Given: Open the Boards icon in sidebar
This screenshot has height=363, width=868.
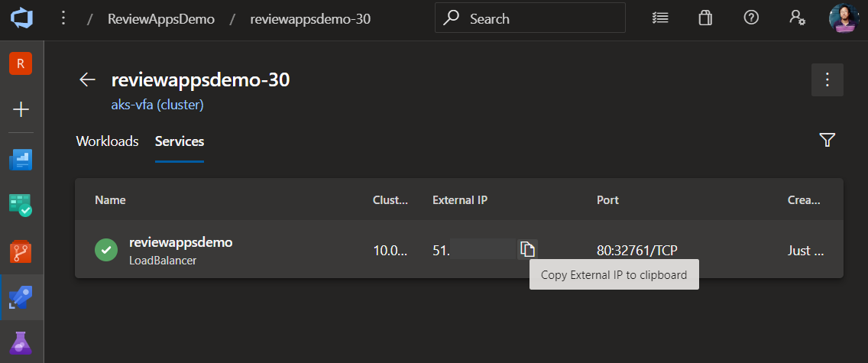Looking at the screenshot, I should tap(21, 205).
